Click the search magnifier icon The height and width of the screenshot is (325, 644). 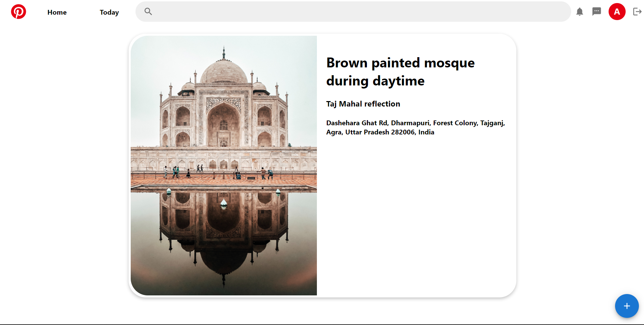pos(148,12)
